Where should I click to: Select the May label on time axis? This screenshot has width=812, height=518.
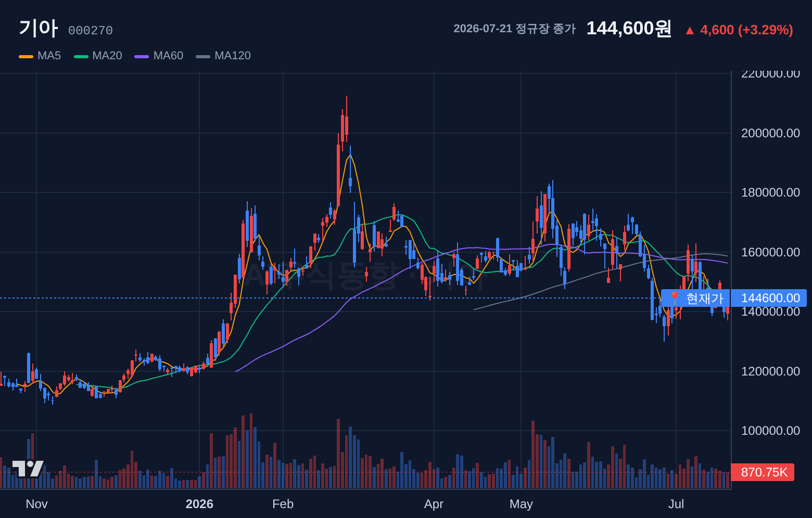(x=521, y=504)
